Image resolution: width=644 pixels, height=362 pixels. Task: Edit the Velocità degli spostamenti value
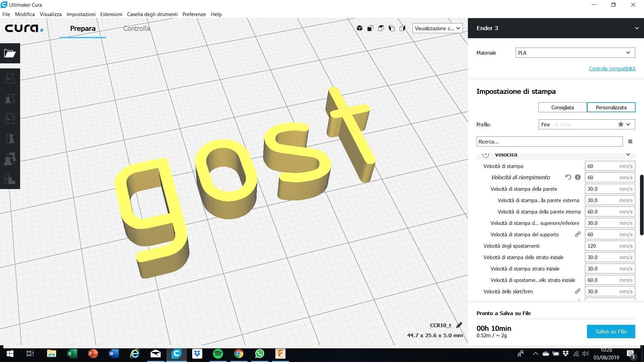coord(609,246)
